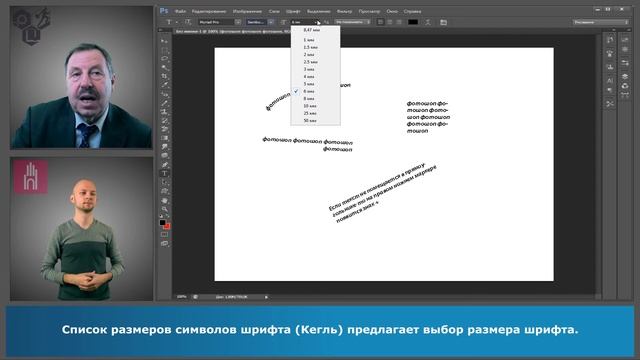Select the Eyedropper tool

[x=164, y=85]
